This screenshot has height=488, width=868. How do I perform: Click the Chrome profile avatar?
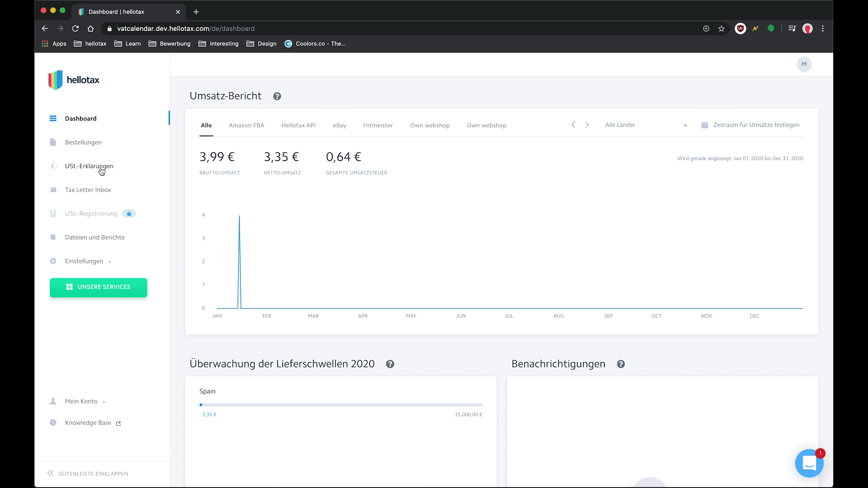pyautogui.click(x=807, y=29)
